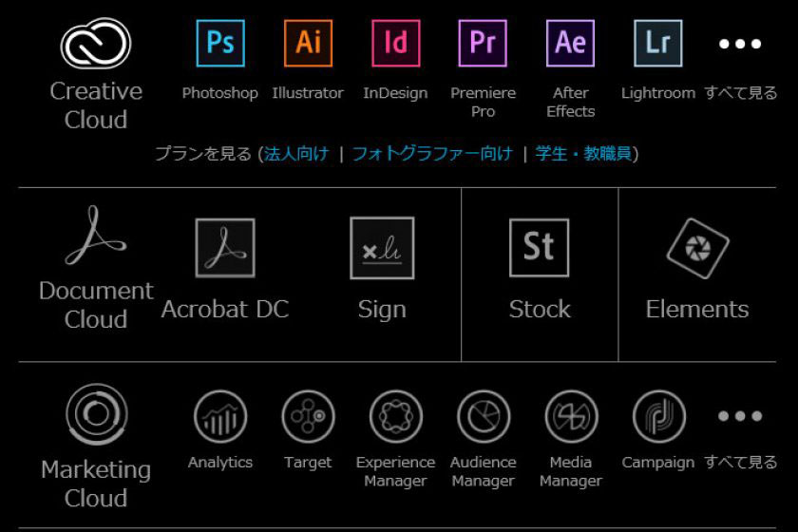Open the 法人向け plan link

point(296,154)
